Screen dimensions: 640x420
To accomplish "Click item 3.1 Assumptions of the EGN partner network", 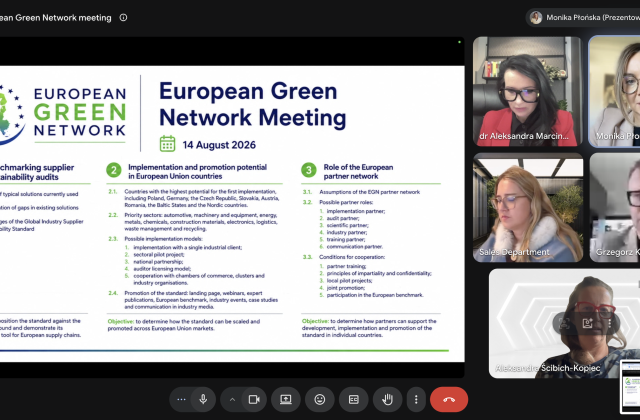I will [x=369, y=192].
